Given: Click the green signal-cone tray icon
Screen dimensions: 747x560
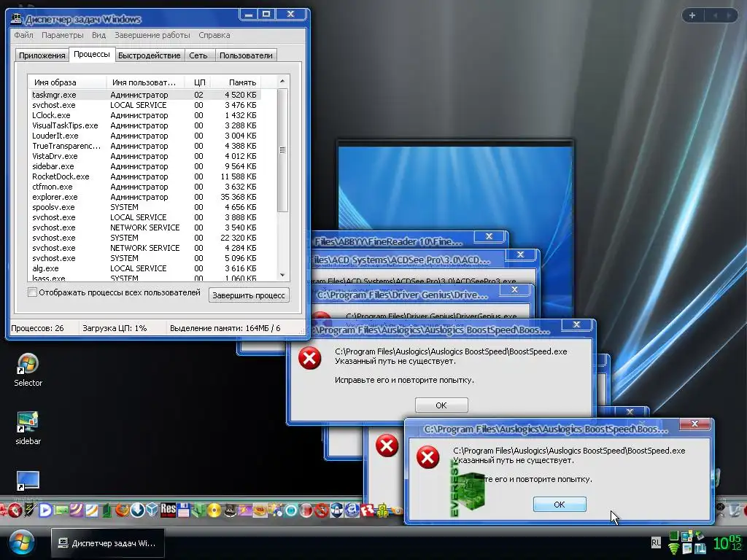Looking at the screenshot, I should [673, 549].
